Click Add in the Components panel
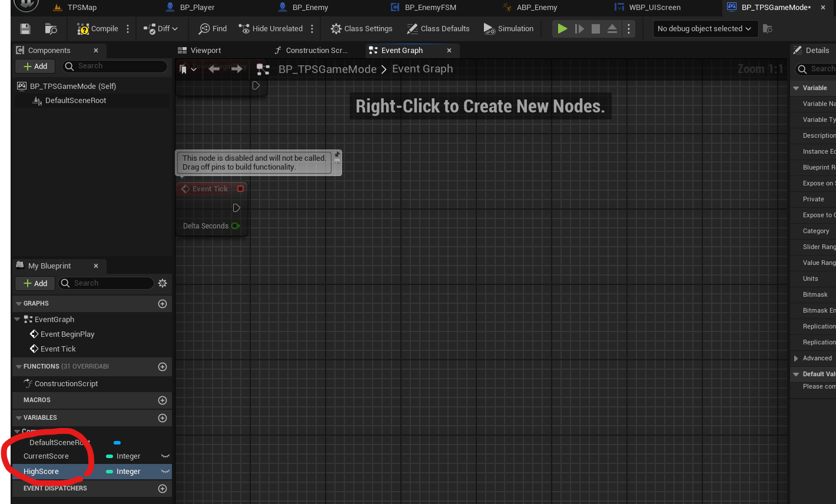Viewport: 836px width, 504px height. (x=35, y=67)
